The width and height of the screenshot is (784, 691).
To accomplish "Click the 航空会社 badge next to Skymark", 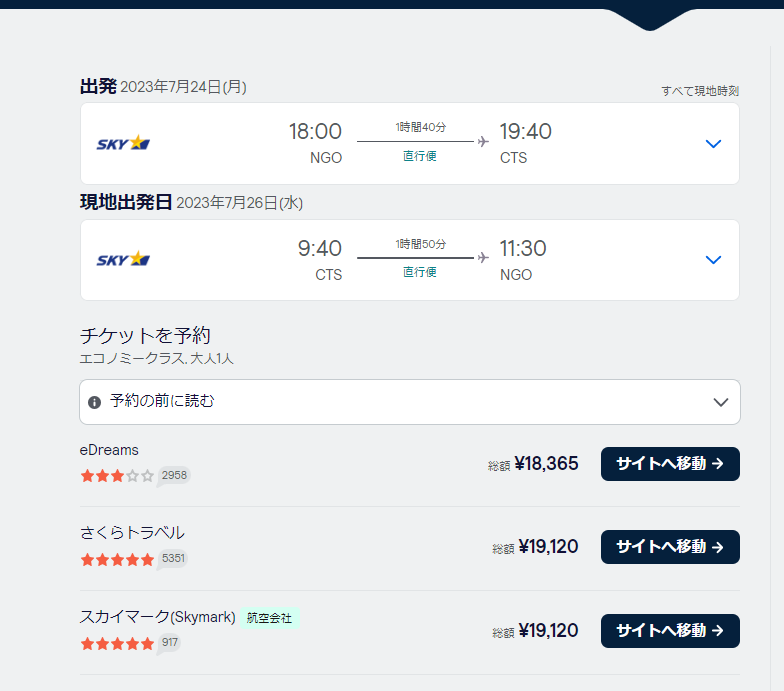I will 269,619.
